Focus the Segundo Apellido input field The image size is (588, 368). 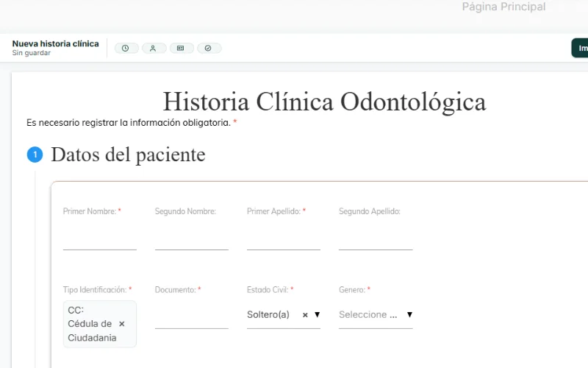[376, 239]
